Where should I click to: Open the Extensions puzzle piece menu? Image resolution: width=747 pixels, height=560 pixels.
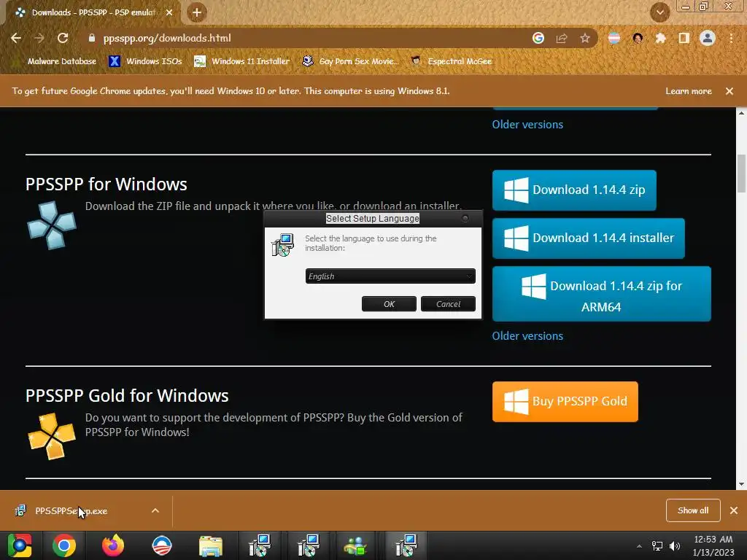[x=660, y=38]
